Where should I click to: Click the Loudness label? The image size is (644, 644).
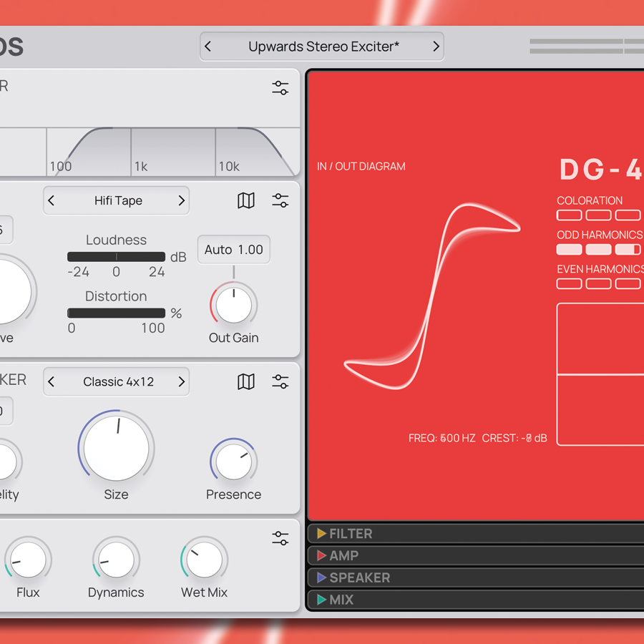click(x=116, y=240)
